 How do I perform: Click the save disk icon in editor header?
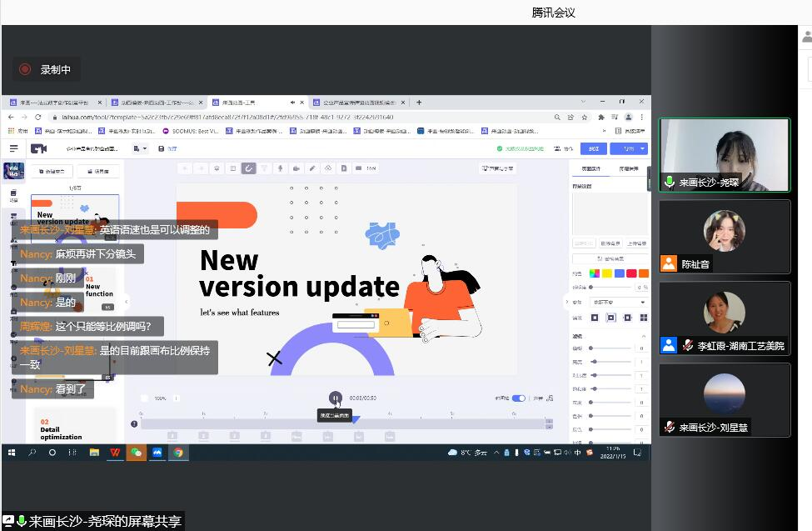point(159,148)
